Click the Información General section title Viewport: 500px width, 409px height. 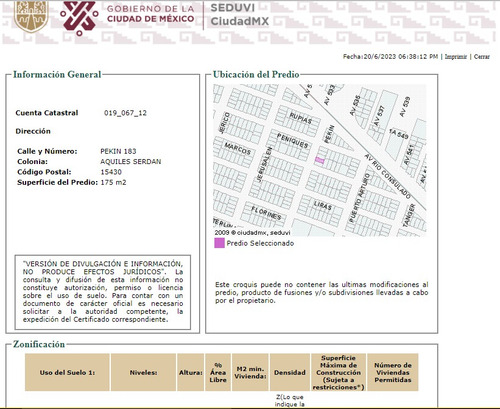point(57,74)
